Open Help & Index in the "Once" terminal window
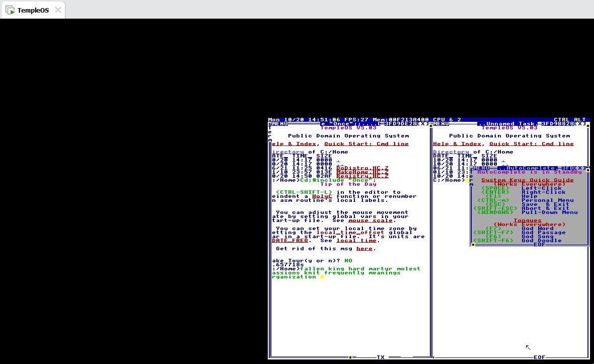 coord(294,144)
